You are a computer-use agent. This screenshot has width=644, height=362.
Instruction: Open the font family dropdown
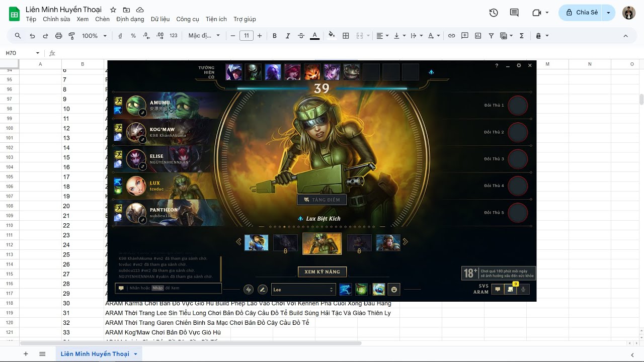[x=204, y=36]
